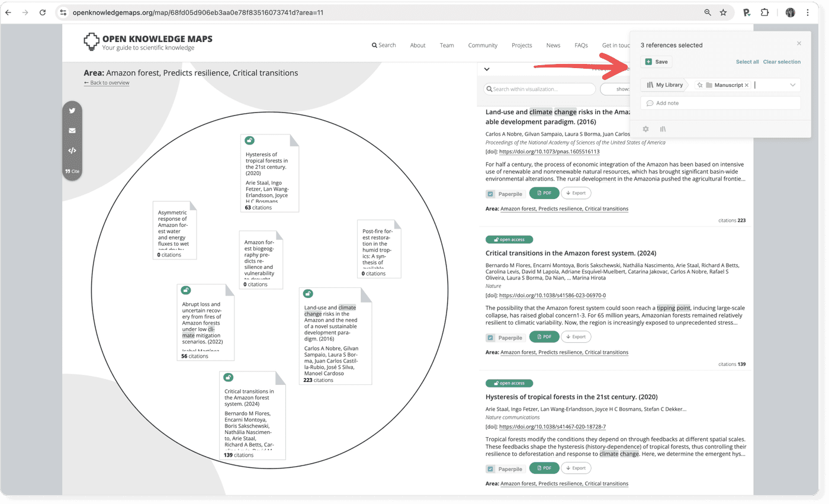Viewport: 829px width, 504px height.
Task: Toggle Paperpile checkbox on Land-use paper
Action: click(489, 194)
